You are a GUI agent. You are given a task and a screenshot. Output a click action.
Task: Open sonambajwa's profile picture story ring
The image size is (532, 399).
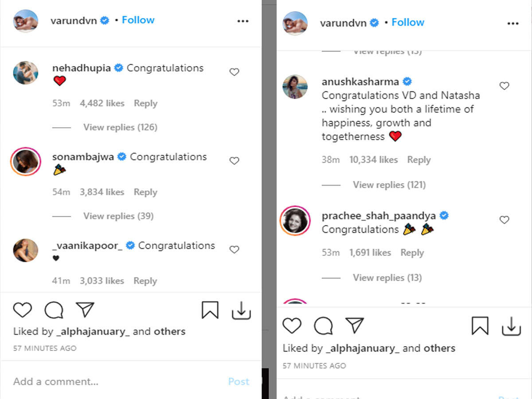coord(26,162)
